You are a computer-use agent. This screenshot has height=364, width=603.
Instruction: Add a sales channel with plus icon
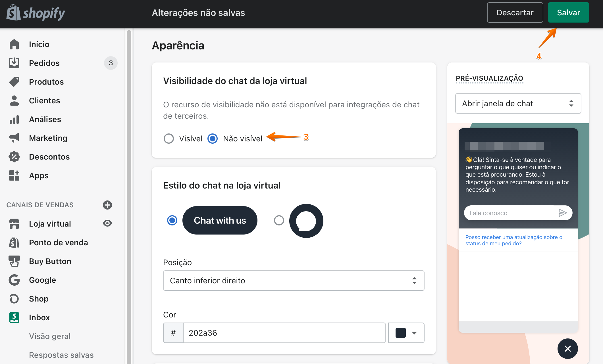[x=107, y=205]
